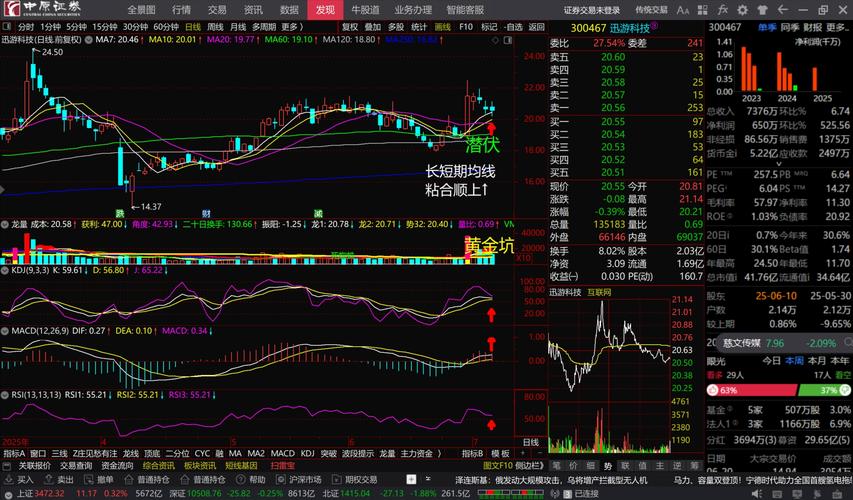Select the 势 tab under intraday chart

[608, 466]
